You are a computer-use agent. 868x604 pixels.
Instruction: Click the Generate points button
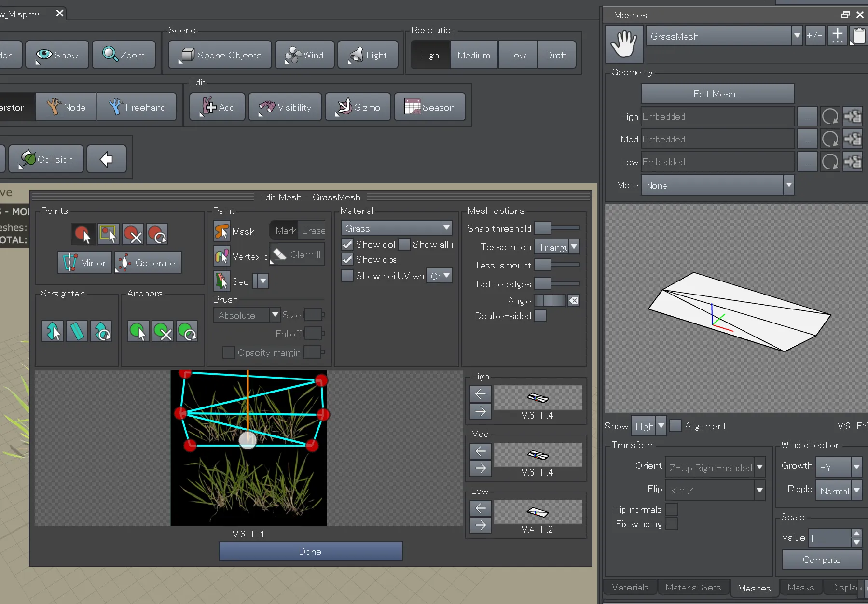pos(148,263)
